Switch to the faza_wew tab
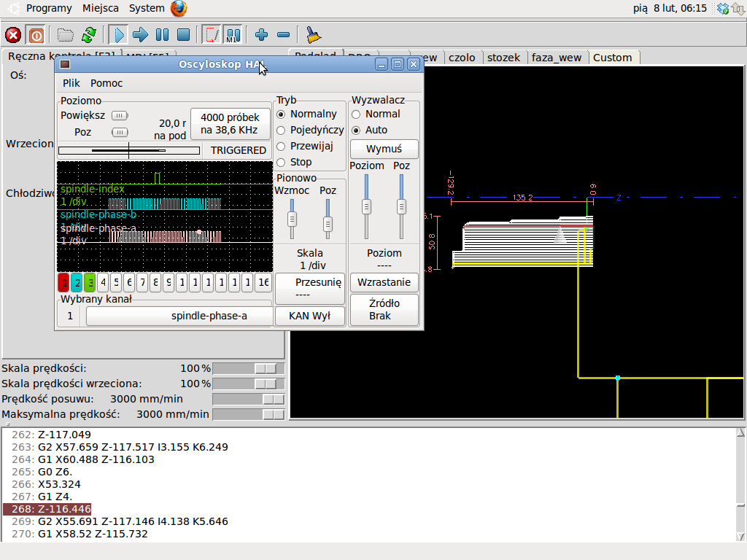This screenshot has width=747, height=560. pos(557,58)
